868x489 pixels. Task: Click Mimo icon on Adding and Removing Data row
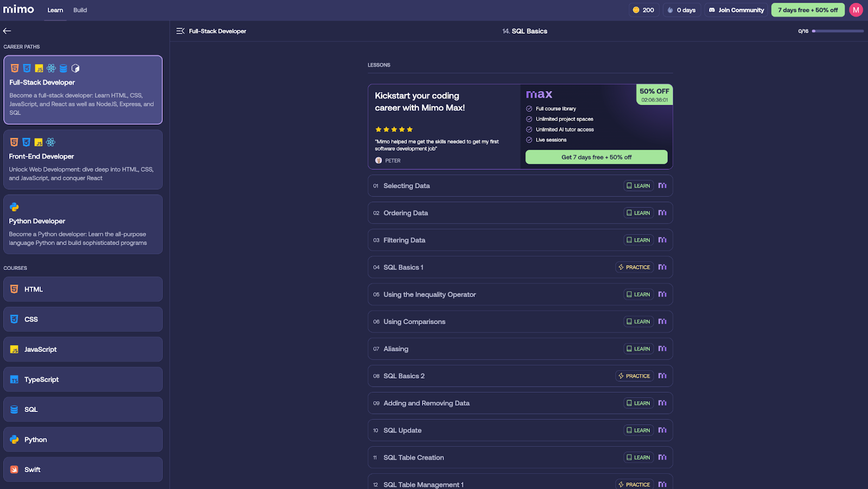pyautogui.click(x=662, y=402)
